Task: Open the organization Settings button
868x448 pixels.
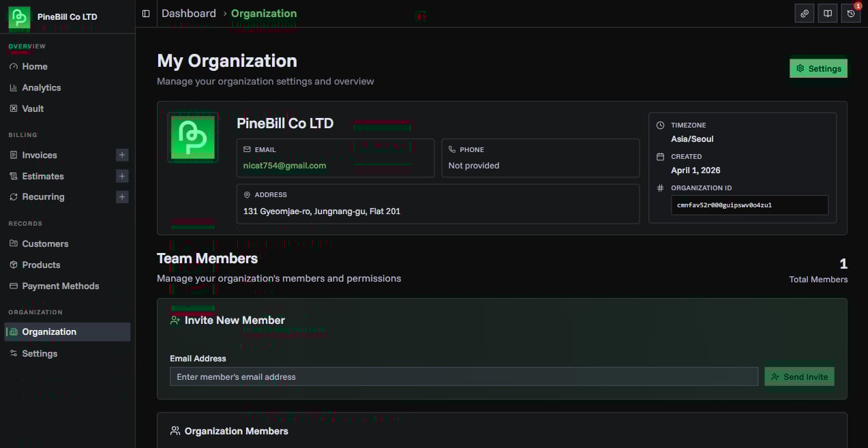Action: point(818,68)
